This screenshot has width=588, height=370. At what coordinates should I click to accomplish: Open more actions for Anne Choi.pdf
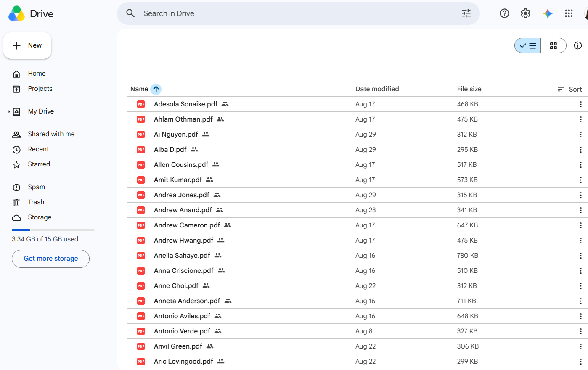point(581,286)
